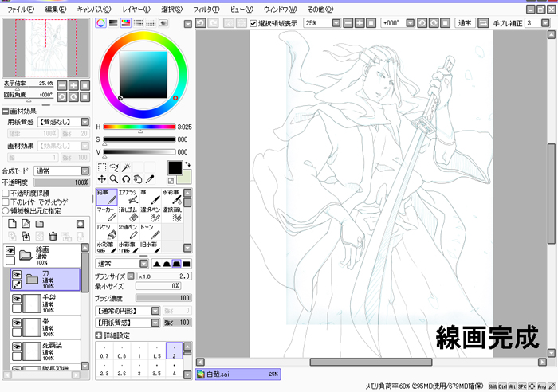Viewport: 558px width, 392px height.
Task: Select the 鉛筆 (pencil) brush tool
Action: (107, 198)
